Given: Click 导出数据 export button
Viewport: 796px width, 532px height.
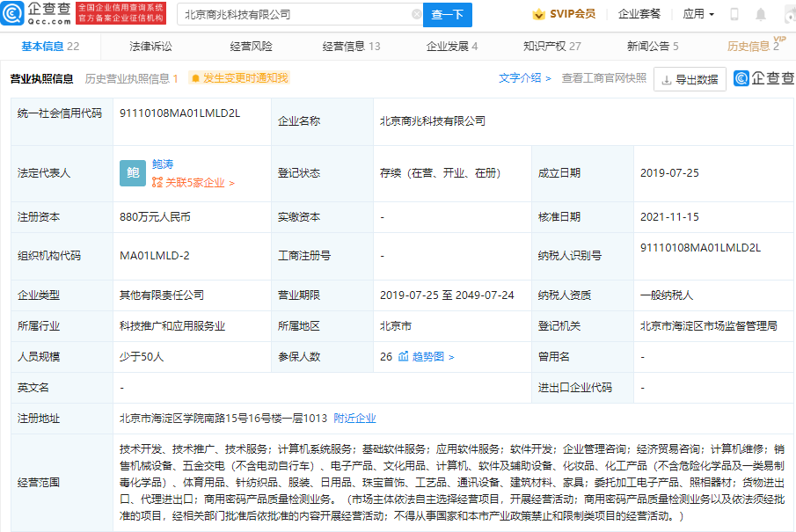Looking at the screenshot, I should (x=690, y=79).
